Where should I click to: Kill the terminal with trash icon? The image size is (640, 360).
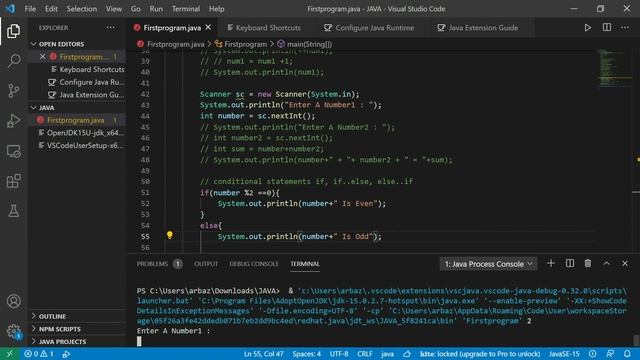[588, 264]
